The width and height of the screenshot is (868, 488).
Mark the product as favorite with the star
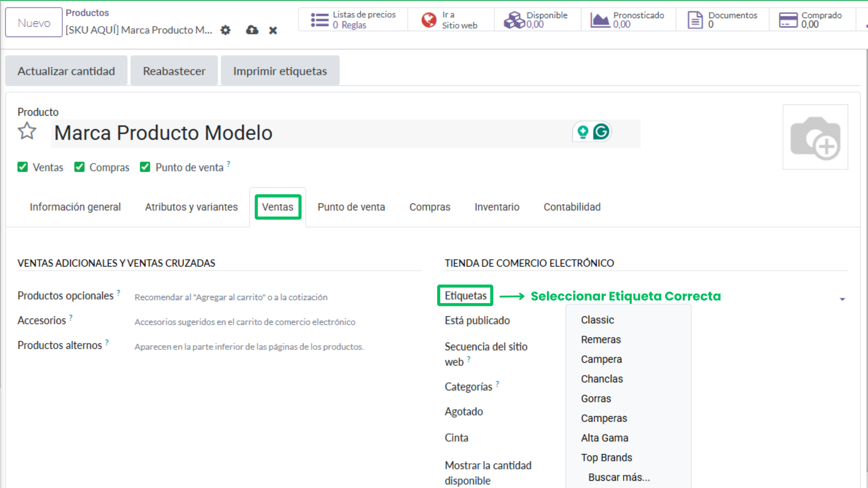click(x=27, y=131)
